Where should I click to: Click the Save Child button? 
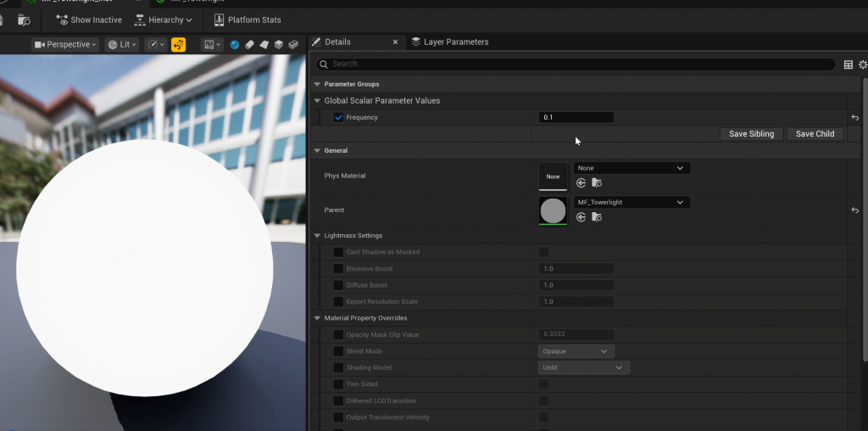(815, 134)
